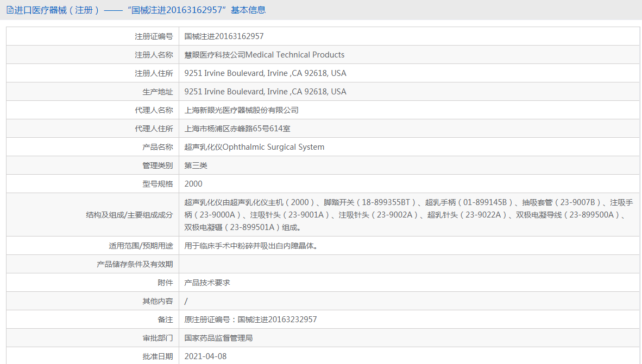Click the empty 产品储存条件及有效期 value cell
The width and height of the screenshot is (642, 364).
[x=410, y=264]
